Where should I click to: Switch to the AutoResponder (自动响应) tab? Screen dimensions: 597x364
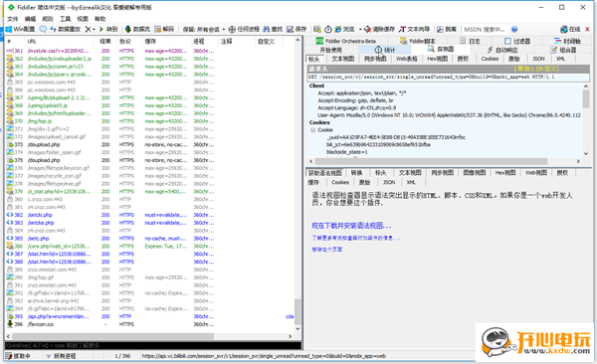(502, 50)
